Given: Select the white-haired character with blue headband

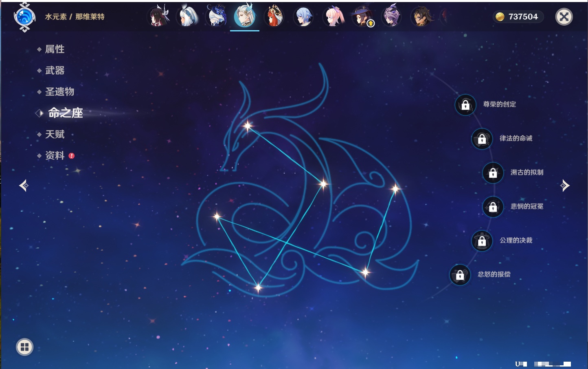Looking at the screenshot, I should [x=188, y=17].
